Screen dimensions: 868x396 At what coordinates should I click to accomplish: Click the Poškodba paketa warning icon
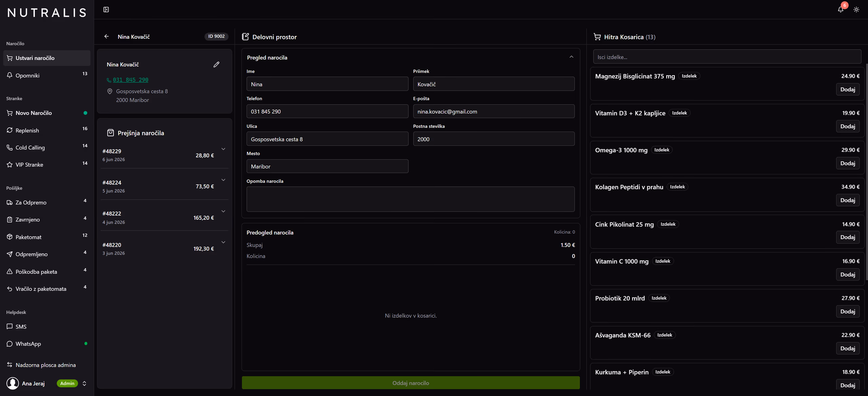tap(9, 271)
